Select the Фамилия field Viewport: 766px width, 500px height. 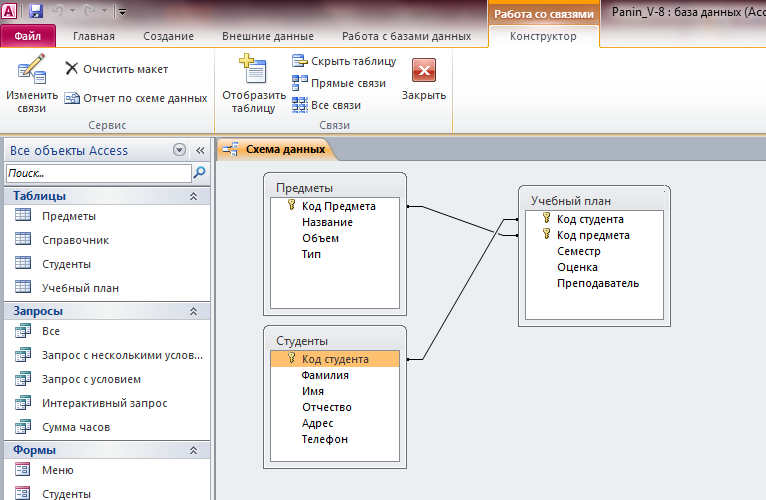pos(335,375)
